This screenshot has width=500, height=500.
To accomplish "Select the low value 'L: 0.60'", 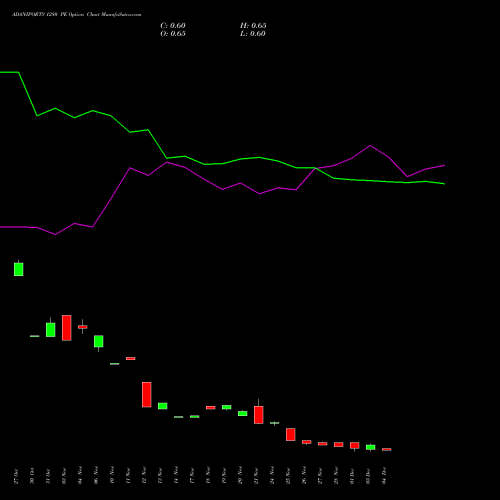I will (x=253, y=34).
